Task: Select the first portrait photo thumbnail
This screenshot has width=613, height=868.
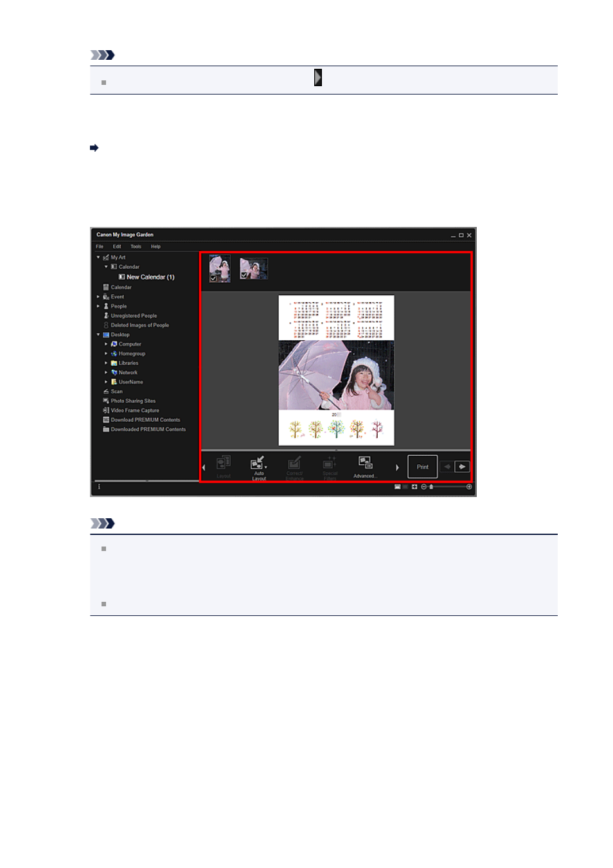Action: pos(220,268)
